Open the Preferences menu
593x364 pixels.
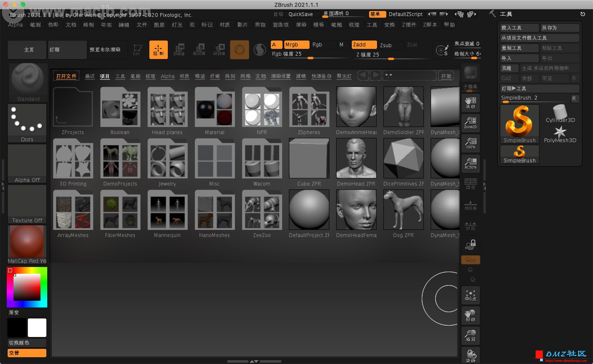pyautogui.click(x=281, y=25)
